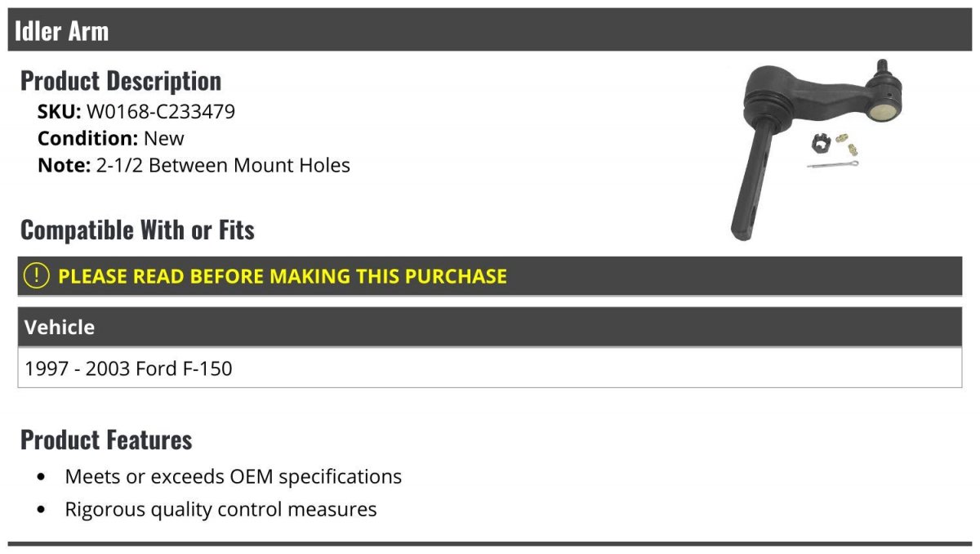The height and width of the screenshot is (554, 980).
Task: Click the Product Description heading
Action: click(121, 80)
